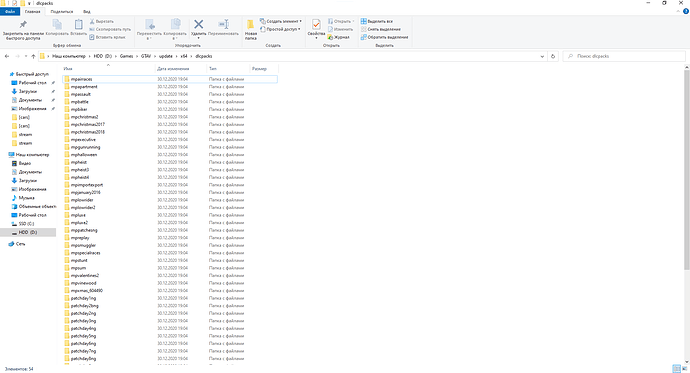Image resolution: width=690 pixels, height=373 pixels.
Task: Open the Help question mark icon
Action: pyautogui.click(x=686, y=11)
